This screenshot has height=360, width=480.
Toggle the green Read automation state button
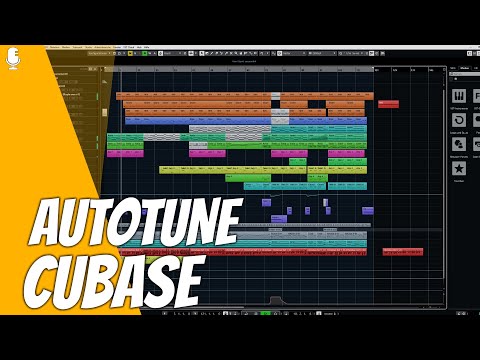(x=144, y=53)
